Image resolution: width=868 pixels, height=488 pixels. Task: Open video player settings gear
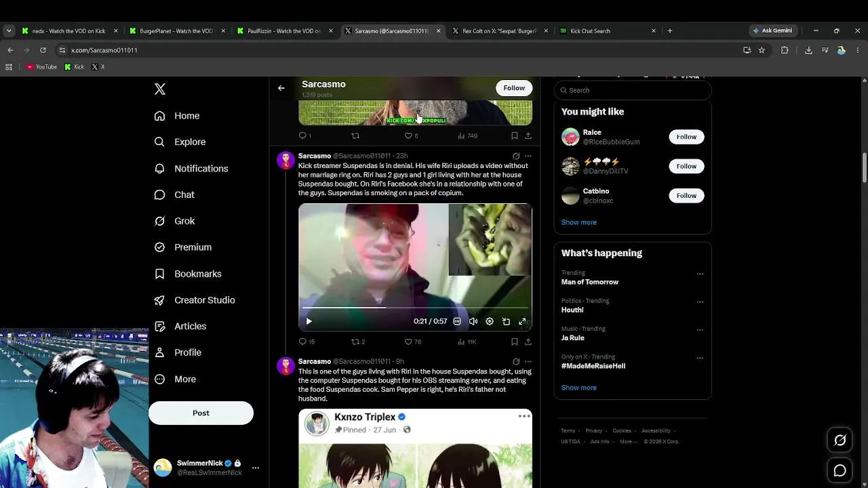pos(490,321)
